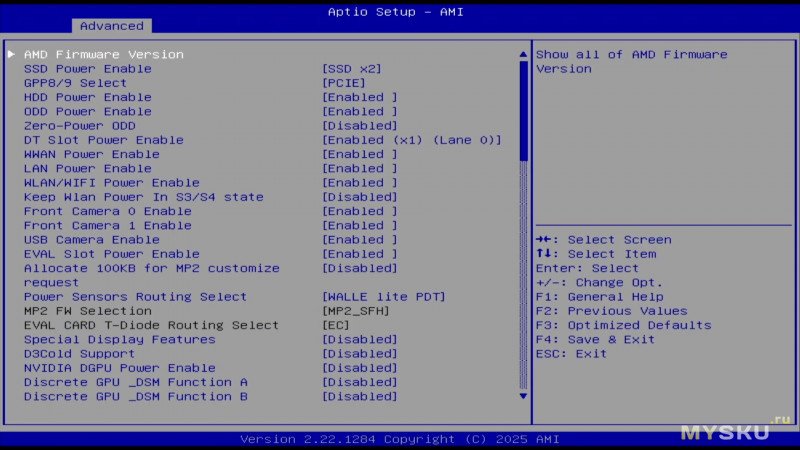Viewport: 800px width, 450px height.
Task: Select the HDD Power Enable label
Action: coord(88,97)
